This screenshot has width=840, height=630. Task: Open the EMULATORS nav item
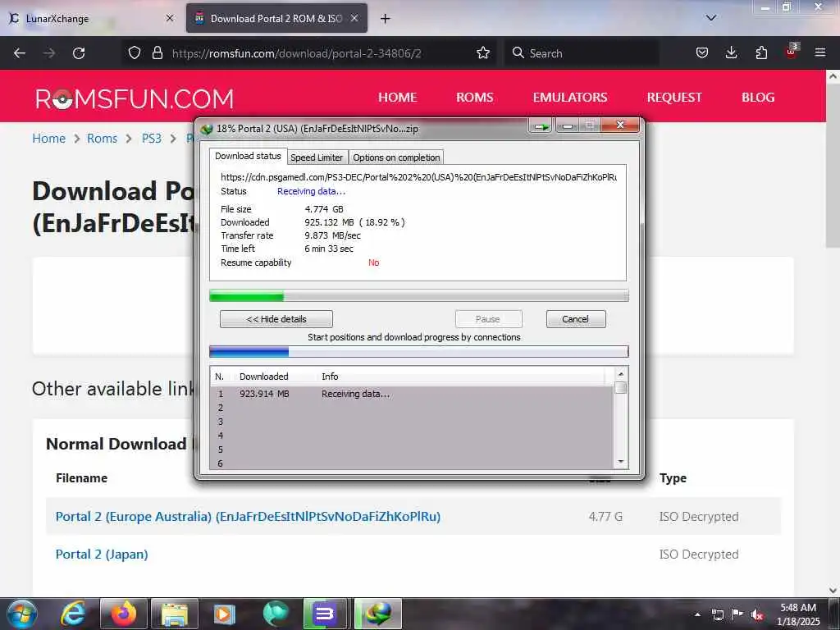pos(570,98)
